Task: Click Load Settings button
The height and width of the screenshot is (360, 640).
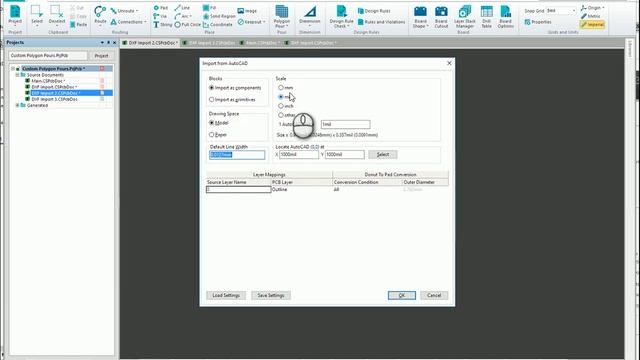Action: pyautogui.click(x=226, y=295)
